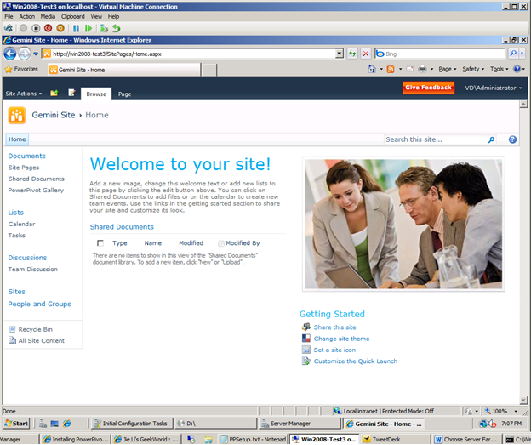Open People and Groups link
This screenshot has height=445, width=532.
coord(40,304)
